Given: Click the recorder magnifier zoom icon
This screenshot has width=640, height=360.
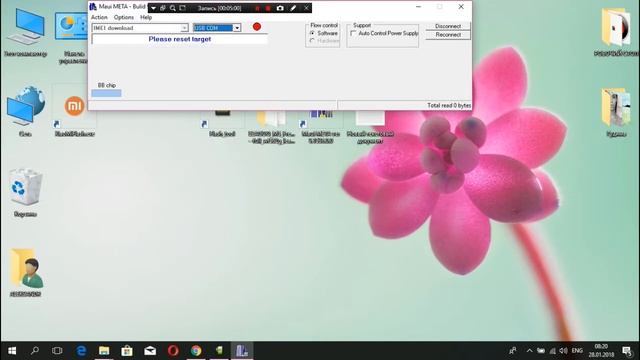Looking at the screenshot, I should 173,8.
